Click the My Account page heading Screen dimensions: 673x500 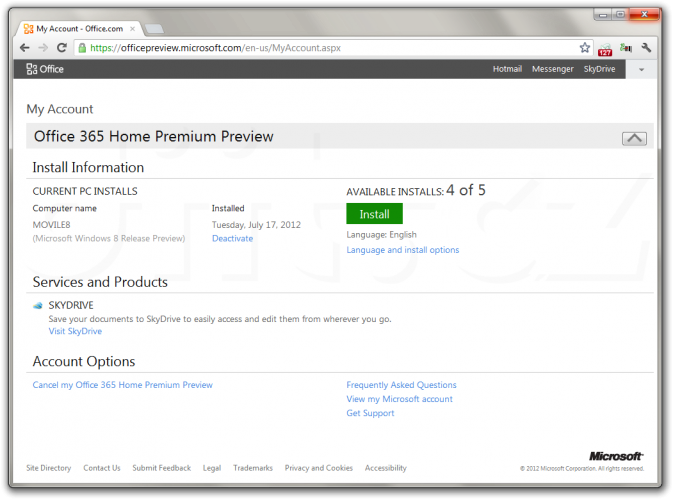click(x=60, y=109)
